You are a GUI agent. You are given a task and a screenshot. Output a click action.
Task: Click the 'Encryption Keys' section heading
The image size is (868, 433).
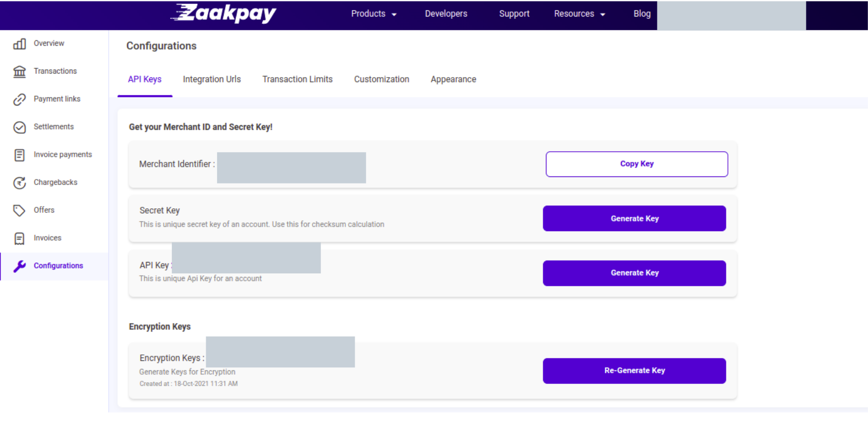point(159,327)
